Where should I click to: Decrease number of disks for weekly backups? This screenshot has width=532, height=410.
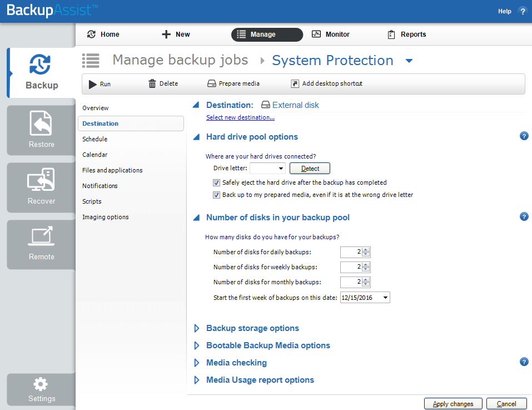coord(366,269)
